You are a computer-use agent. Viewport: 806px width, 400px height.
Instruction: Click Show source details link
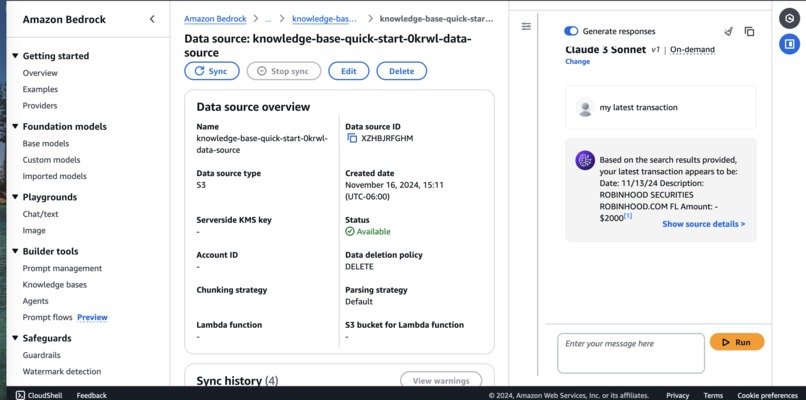pyautogui.click(x=704, y=224)
